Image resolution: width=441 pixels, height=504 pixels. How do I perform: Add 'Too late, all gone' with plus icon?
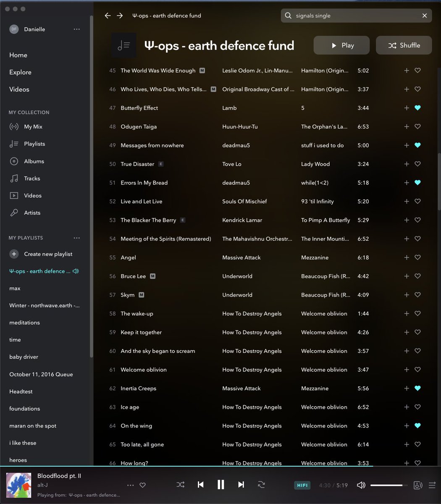point(407,444)
